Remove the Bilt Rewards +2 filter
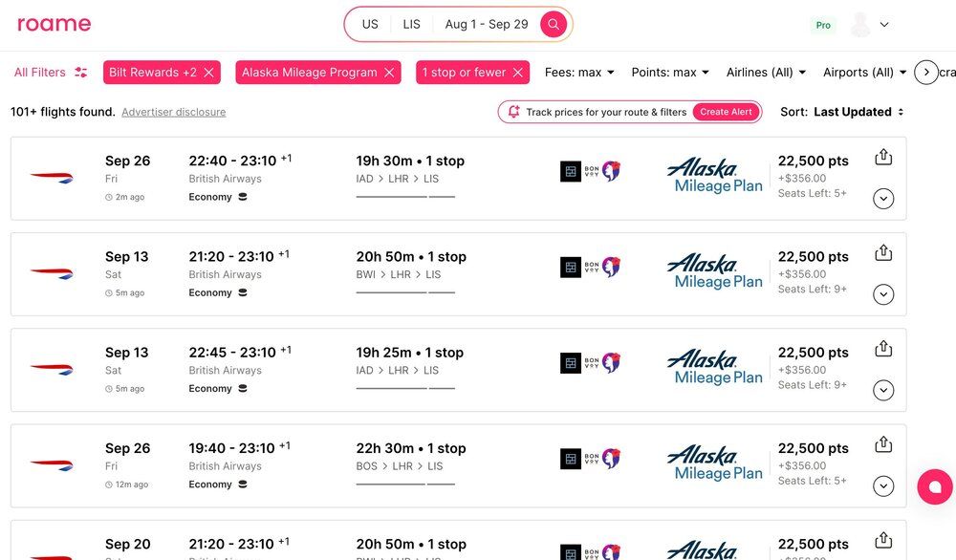Screen dimensions: 956x560 pos(209,73)
